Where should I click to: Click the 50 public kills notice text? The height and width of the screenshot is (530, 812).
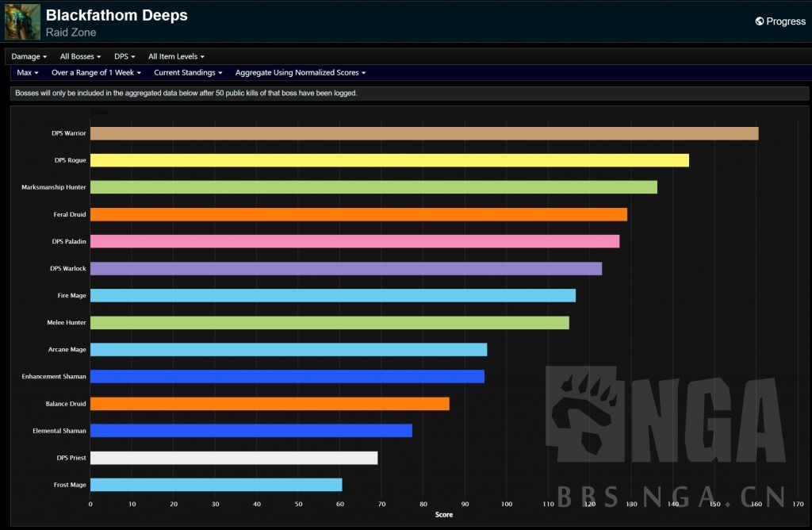pyautogui.click(x=186, y=94)
